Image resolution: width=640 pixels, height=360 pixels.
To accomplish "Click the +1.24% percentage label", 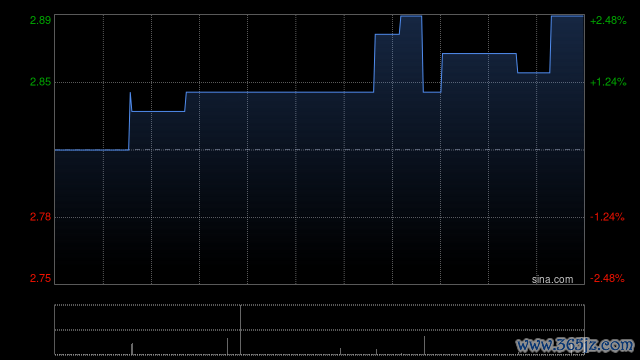I will click(x=608, y=82).
